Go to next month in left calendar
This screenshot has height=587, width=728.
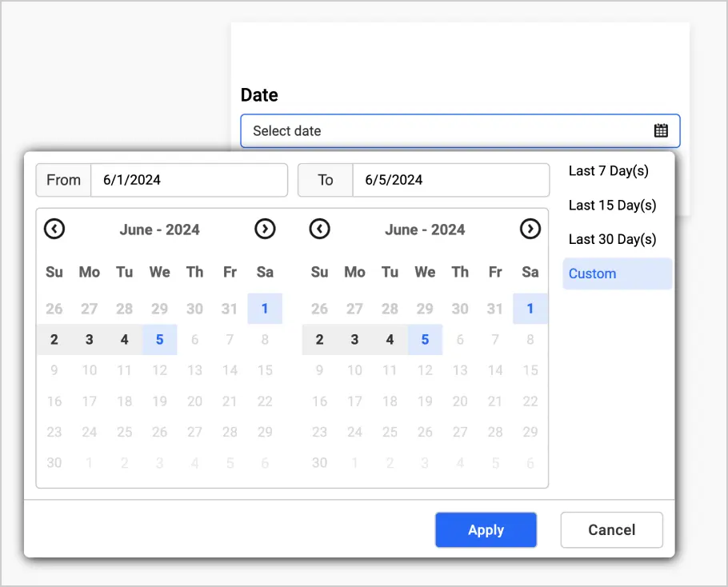265,230
